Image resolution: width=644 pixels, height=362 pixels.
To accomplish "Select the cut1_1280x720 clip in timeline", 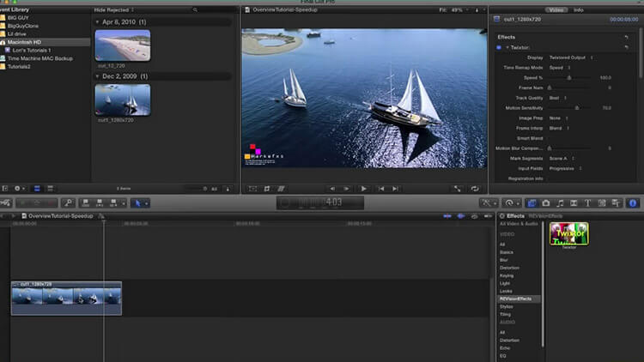I will click(66, 299).
